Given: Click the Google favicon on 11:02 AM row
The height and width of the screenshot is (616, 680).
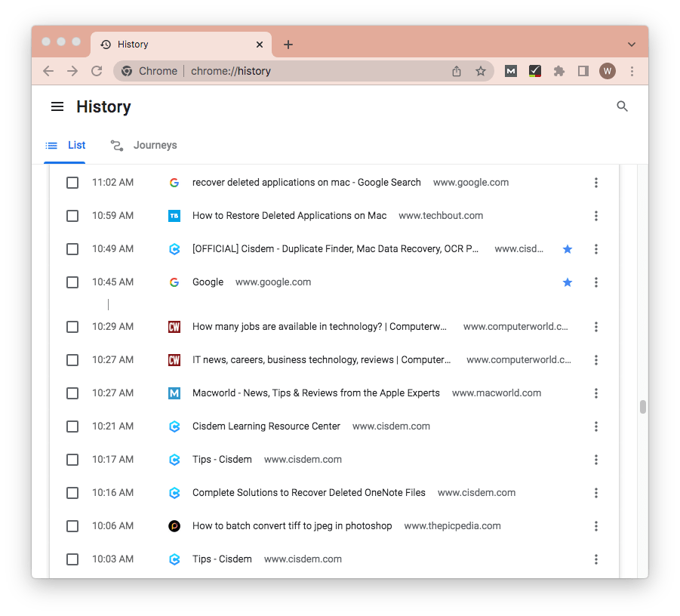Looking at the screenshot, I should coord(174,183).
